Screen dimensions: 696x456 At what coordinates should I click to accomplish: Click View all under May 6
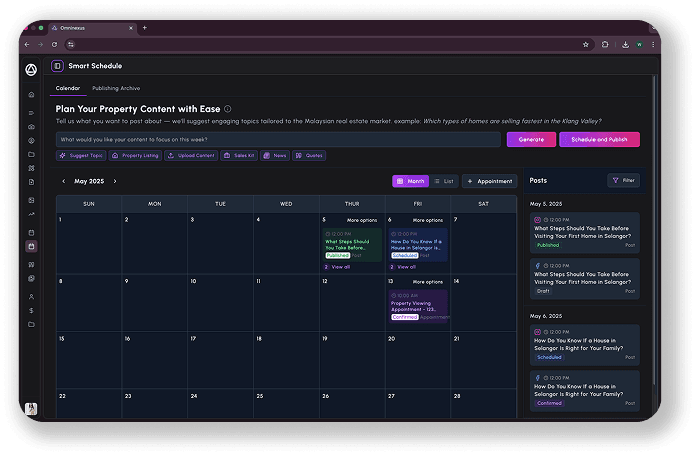(407, 267)
